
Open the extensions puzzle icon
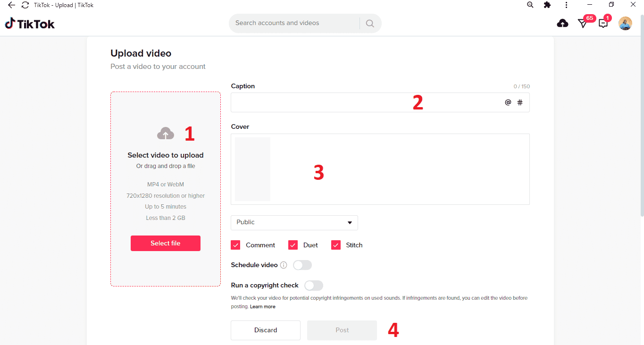[x=547, y=5]
